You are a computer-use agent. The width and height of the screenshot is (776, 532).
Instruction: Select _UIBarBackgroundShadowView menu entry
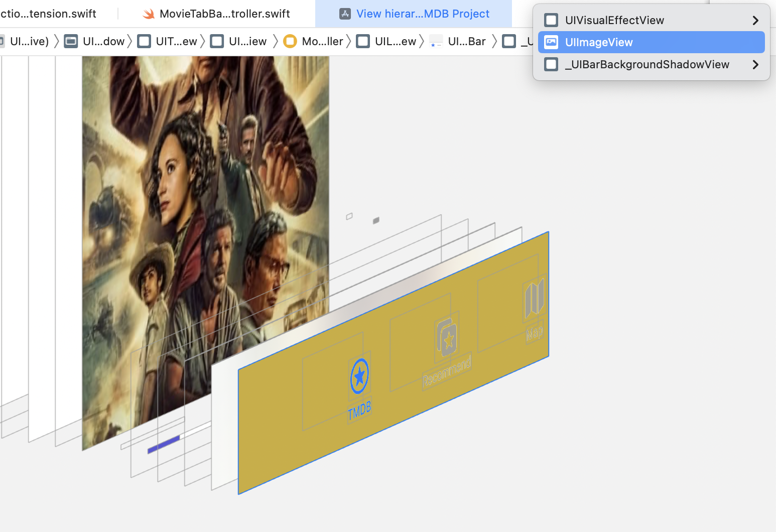(651, 64)
